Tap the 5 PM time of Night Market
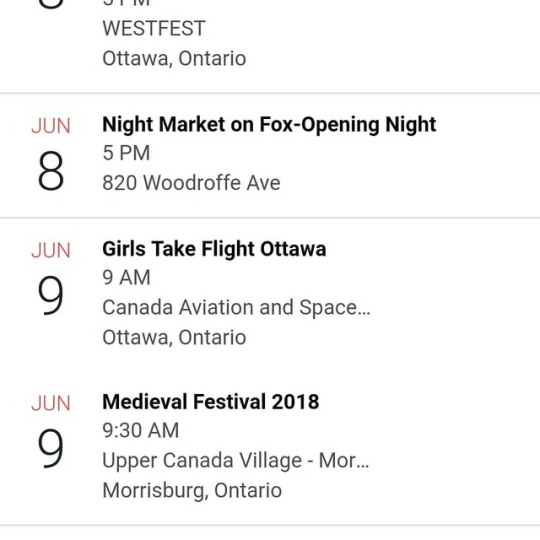The height and width of the screenshot is (540, 540). point(126,153)
